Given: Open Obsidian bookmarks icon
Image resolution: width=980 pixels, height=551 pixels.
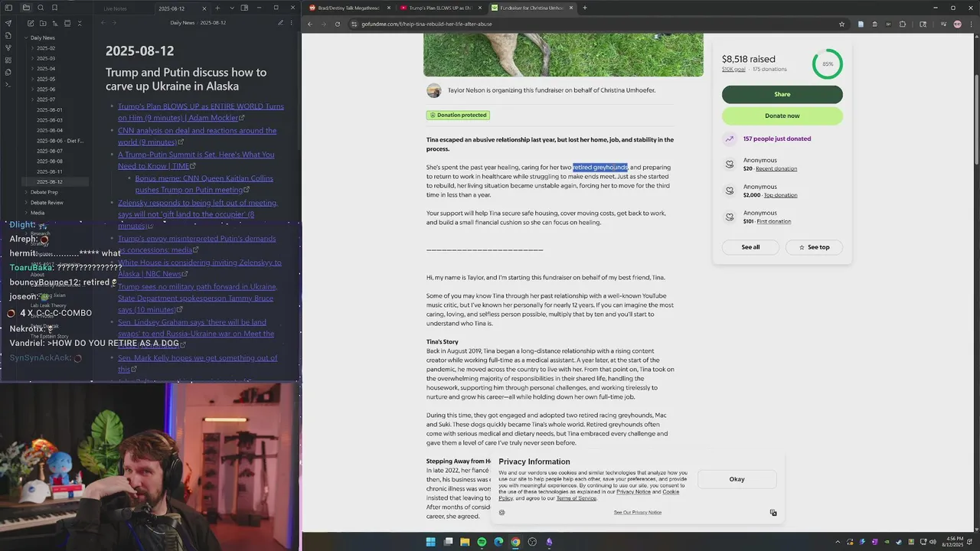Looking at the screenshot, I should (54, 8).
